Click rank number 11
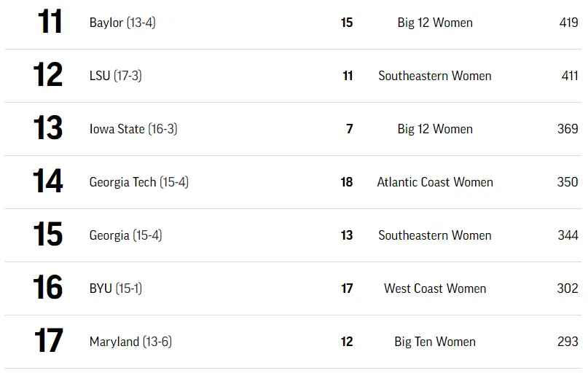588x373 pixels. pos(50,23)
